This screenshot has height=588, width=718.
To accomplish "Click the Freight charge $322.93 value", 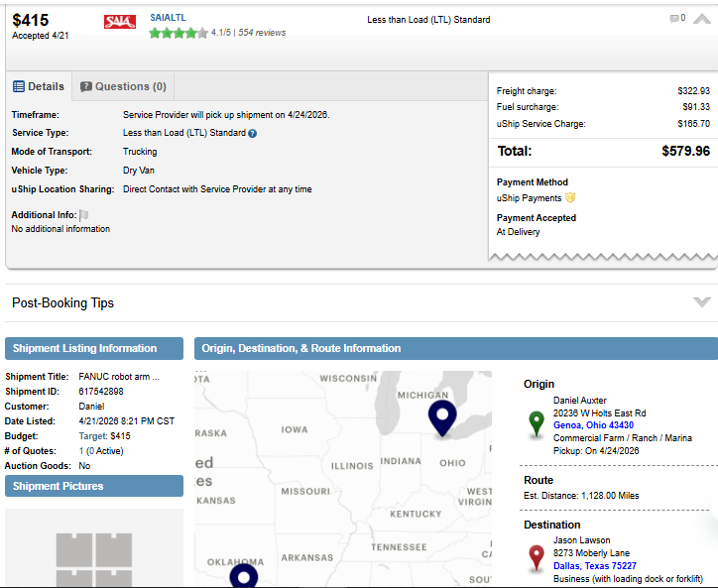I will point(694,91).
